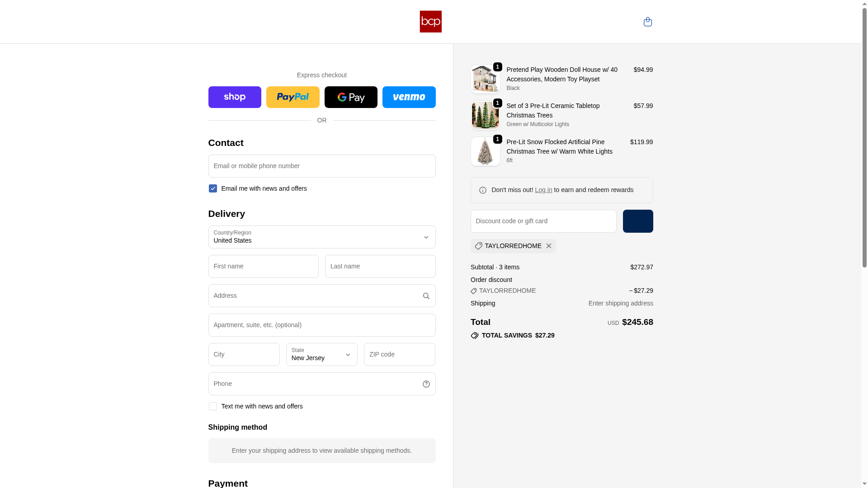Open the State dropdown showing New Jersey
This screenshot has width=868, height=488.
tap(321, 355)
